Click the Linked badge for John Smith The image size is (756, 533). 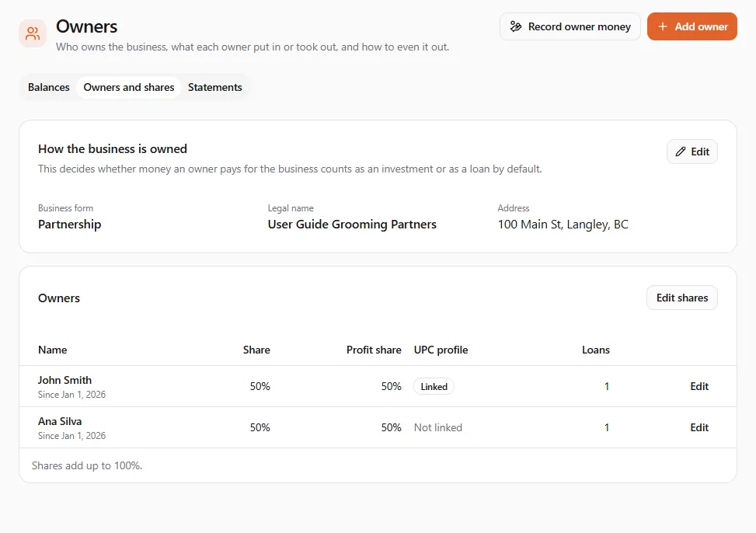point(434,386)
